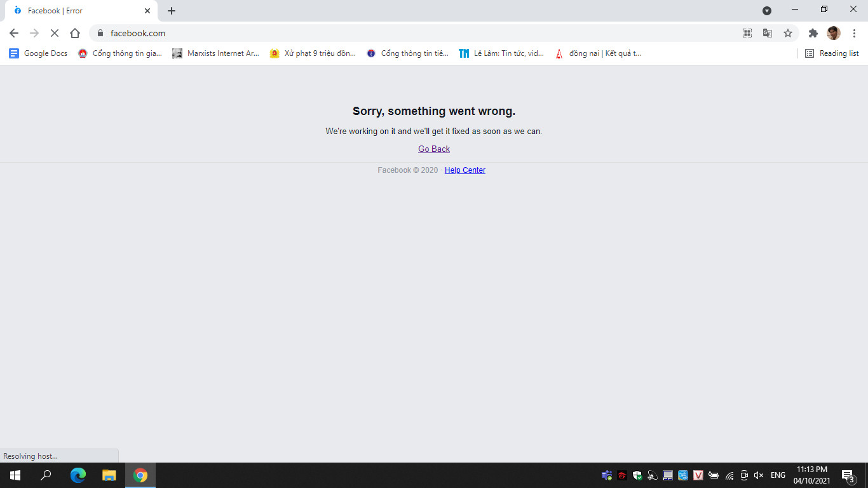Click the 'Resolving host...' status text
The height and width of the screenshot is (488, 868).
31,456
